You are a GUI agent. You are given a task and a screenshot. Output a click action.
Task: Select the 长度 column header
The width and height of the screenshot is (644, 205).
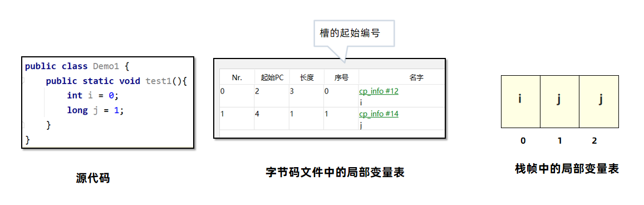coord(306,77)
